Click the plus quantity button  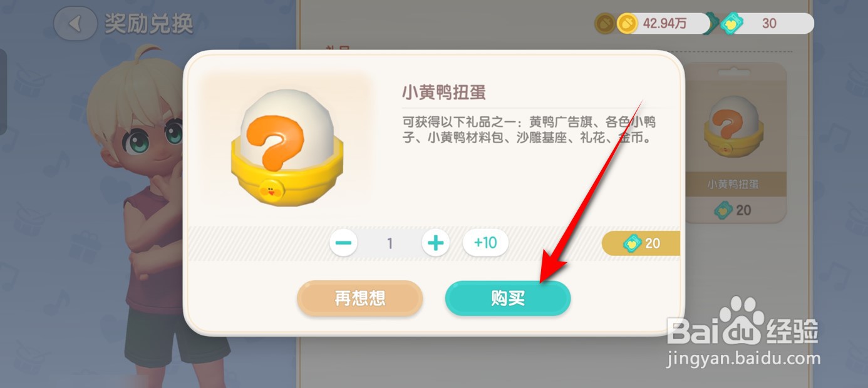click(x=436, y=242)
